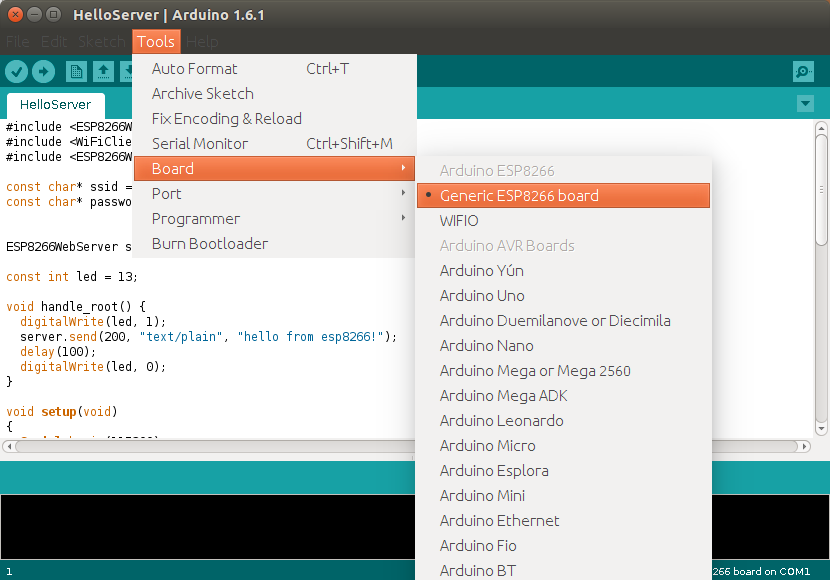Select Arduino Fio board

click(563, 546)
